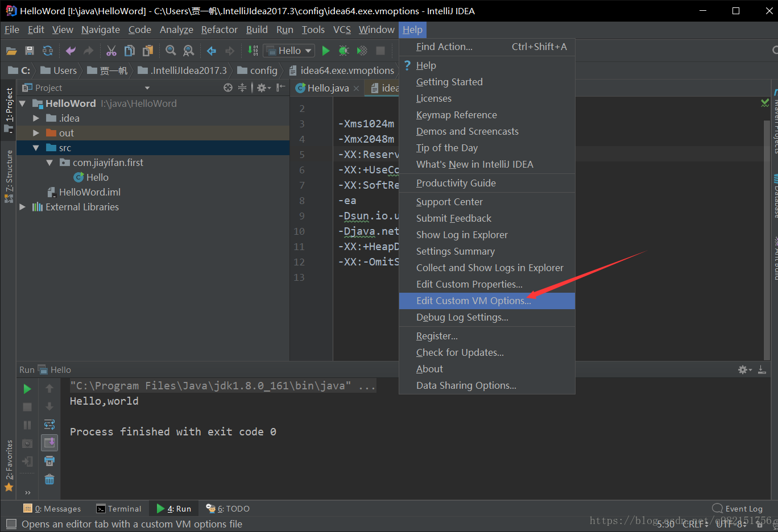Viewport: 778px width, 532px height.
Task: Click the Scroll from Source target icon
Action: pos(228,88)
